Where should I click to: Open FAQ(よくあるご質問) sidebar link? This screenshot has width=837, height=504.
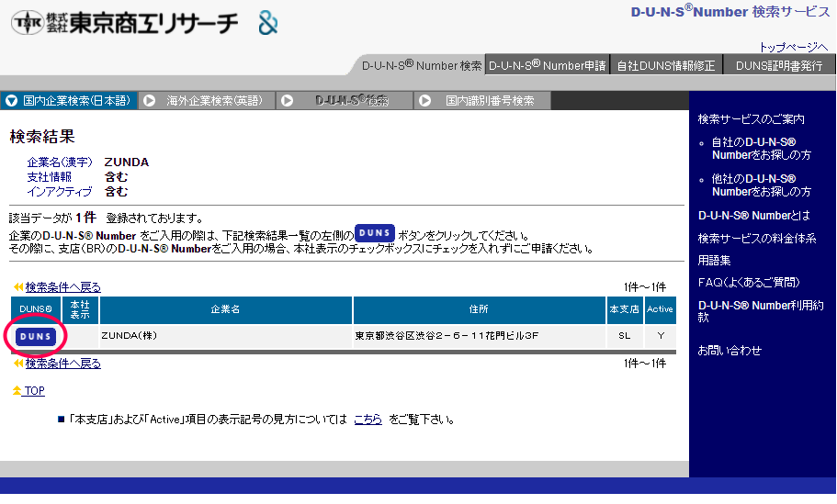[x=749, y=282]
